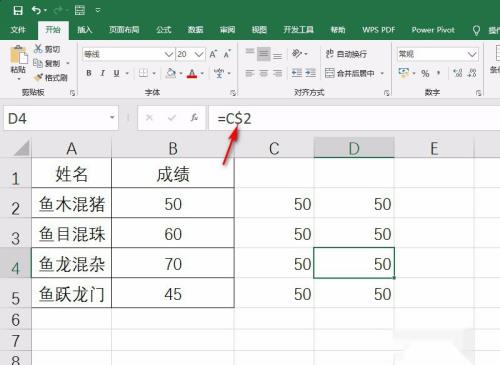This screenshot has width=500, height=365.
Task: Apply comma thousands separator style
Action: coord(439,73)
